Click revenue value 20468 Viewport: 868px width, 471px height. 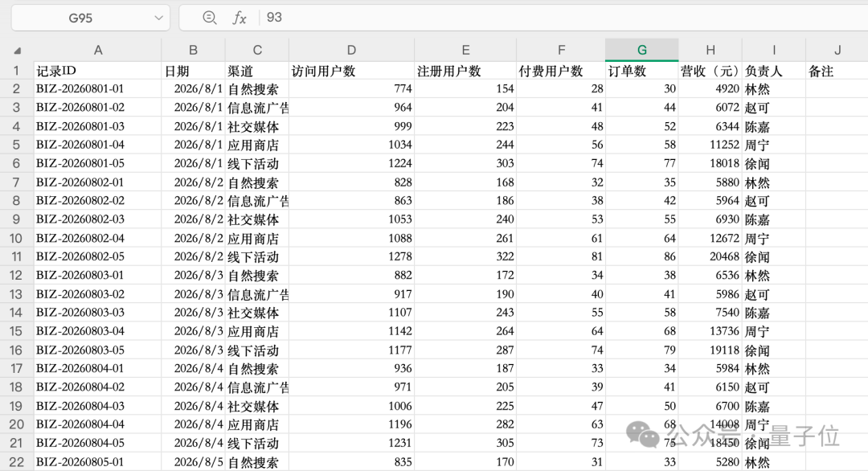710,256
